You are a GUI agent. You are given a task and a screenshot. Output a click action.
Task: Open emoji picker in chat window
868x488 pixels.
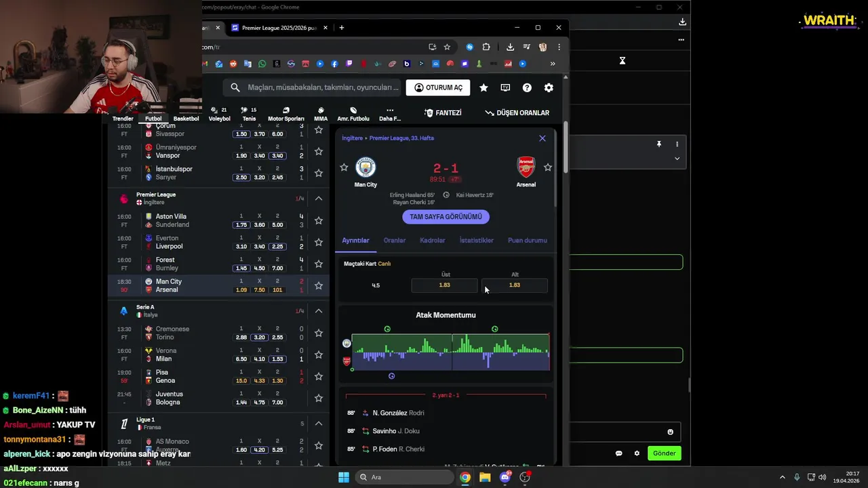[x=671, y=432]
